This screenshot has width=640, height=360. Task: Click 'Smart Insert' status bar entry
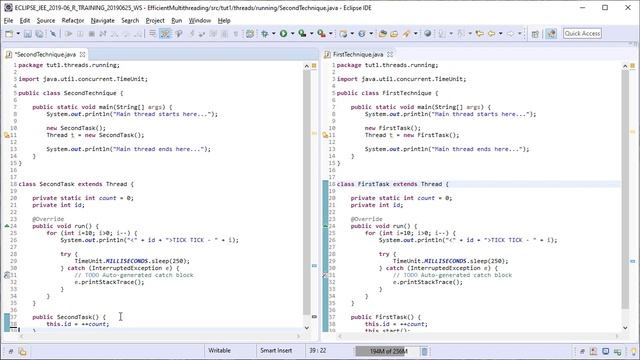276,351
